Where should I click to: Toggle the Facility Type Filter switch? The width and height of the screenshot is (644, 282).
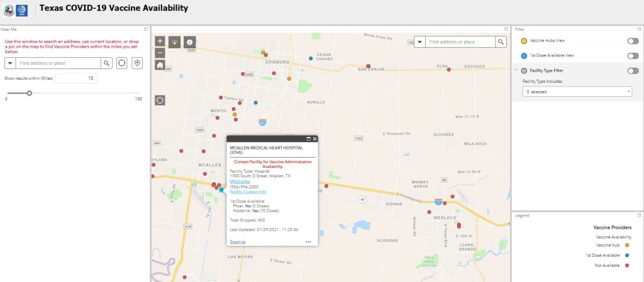633,71
